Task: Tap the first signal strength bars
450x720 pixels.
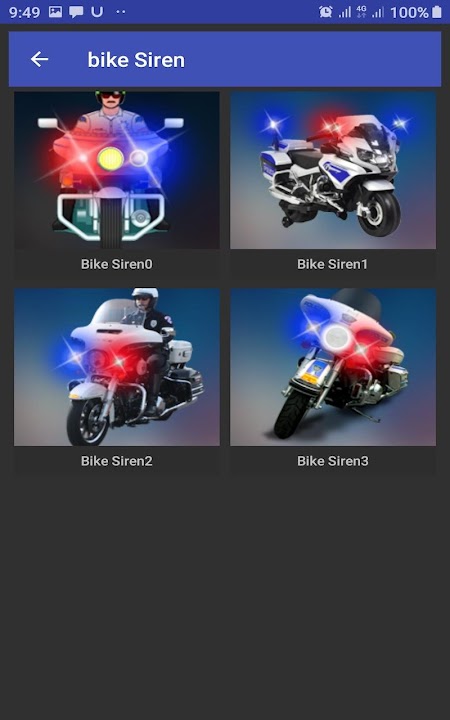Action: click(345, 12)
